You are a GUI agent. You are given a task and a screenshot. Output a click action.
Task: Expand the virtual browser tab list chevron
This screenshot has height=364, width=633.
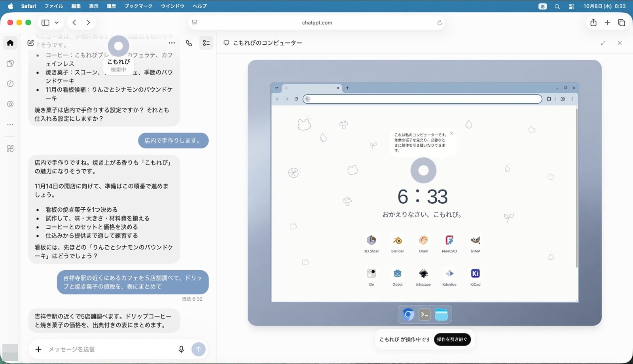pyautogui.click(x=277, y=88)
